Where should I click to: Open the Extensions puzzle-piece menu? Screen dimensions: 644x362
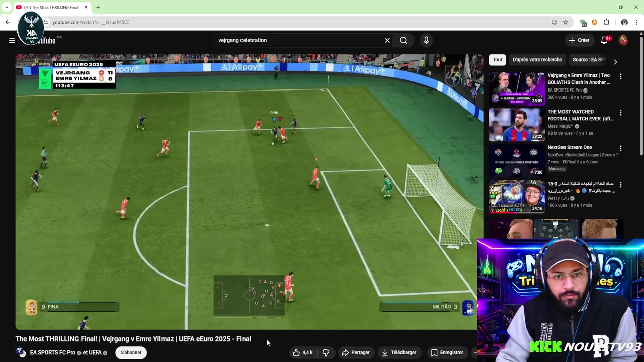click(606, 22)
